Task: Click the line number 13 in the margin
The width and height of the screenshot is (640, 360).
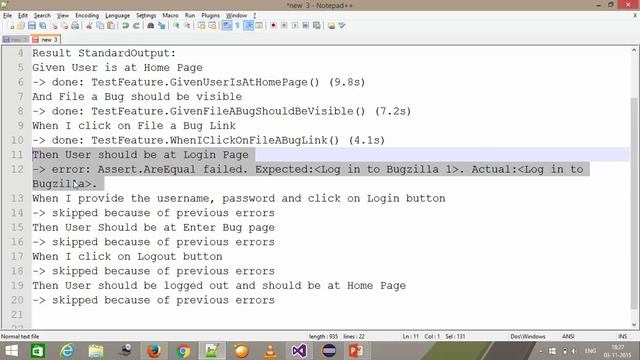Action: 17,199
